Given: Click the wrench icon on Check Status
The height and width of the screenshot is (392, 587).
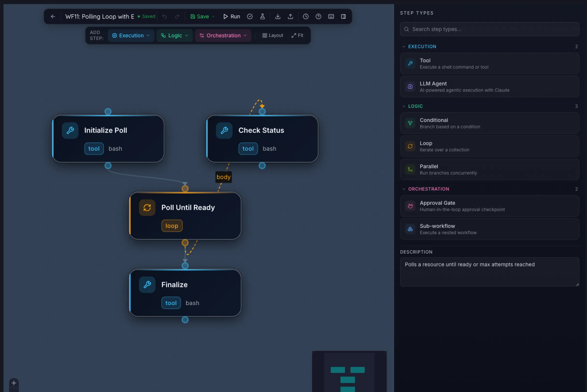Looking at the screenshot, I should (224, 131).
